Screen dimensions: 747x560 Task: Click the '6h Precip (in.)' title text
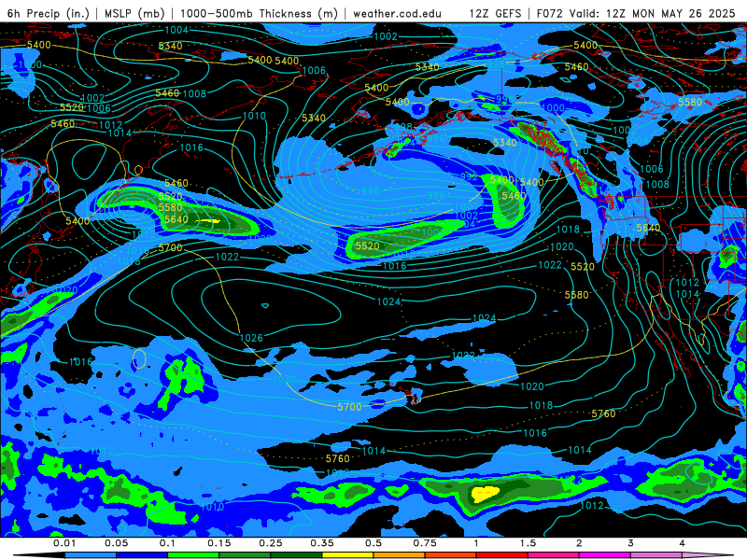[49, 13]
